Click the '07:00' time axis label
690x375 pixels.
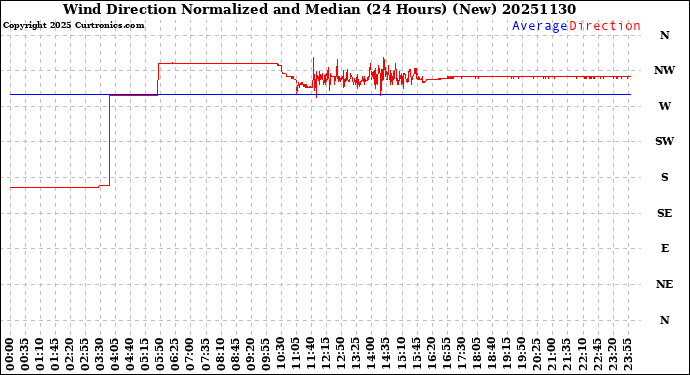(x=190, y=355)
